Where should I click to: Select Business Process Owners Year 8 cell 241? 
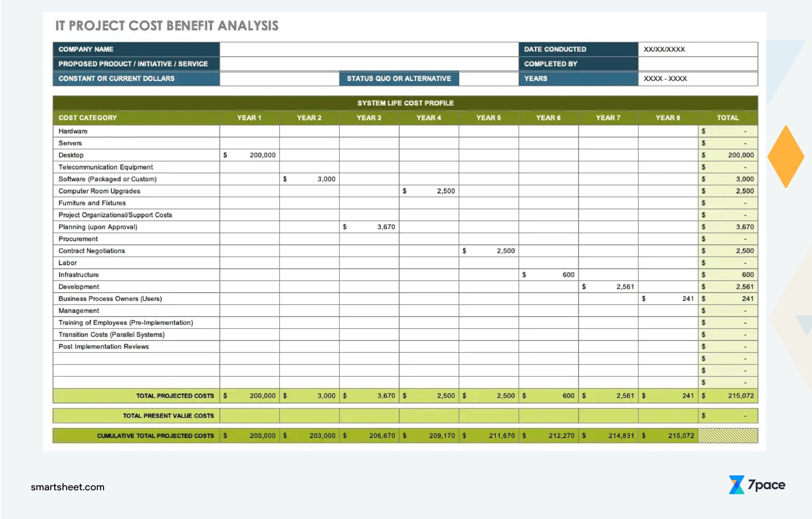tap(668, 299)
